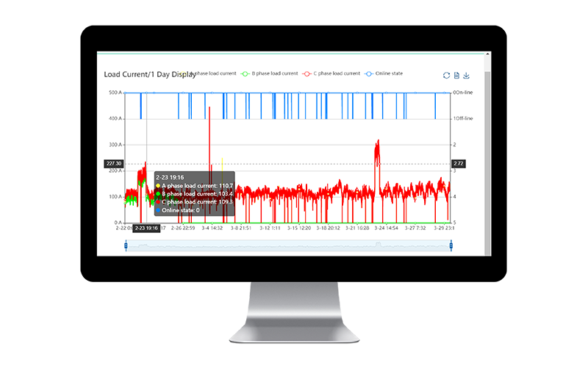Viewport: 588px width, 371px height.
Task: Click the red peak near 3-24 14:54
Action: pyautogui.click(x=377, y=151)
